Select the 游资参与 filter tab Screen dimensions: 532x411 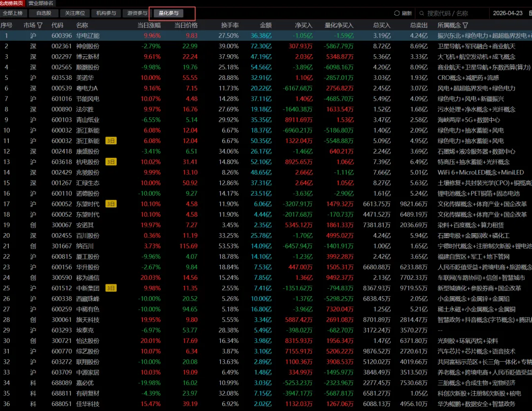[x=137, y=13]
